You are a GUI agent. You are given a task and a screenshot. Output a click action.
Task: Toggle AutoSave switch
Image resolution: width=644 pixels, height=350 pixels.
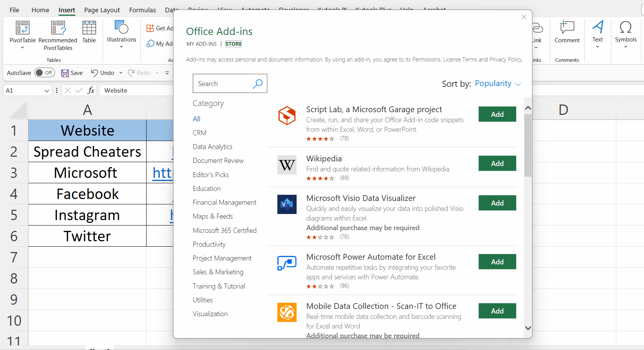(45, 73)
